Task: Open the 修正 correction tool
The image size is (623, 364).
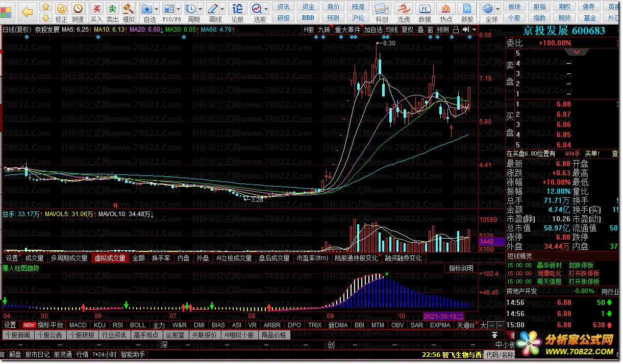Action: 61,12
